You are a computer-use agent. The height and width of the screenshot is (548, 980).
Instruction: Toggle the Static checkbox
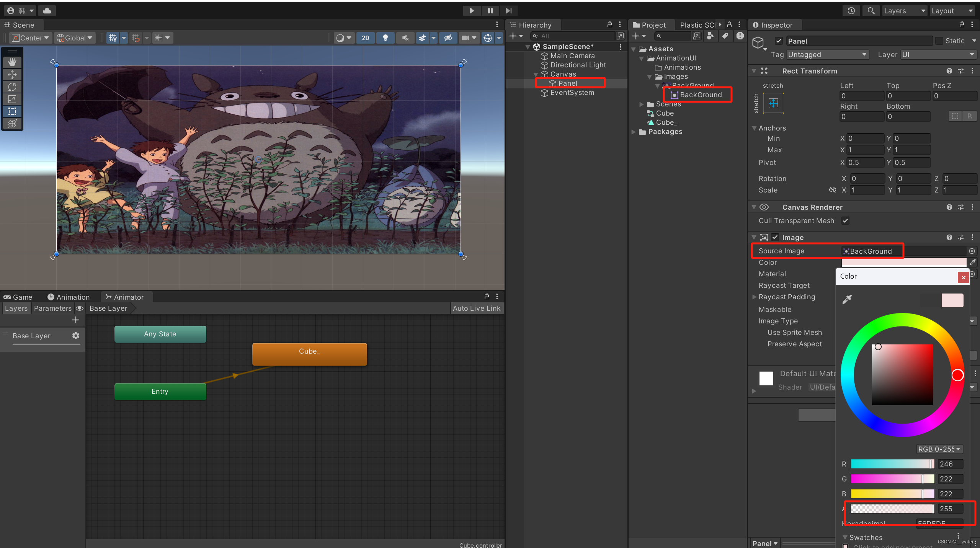[939, 41]
